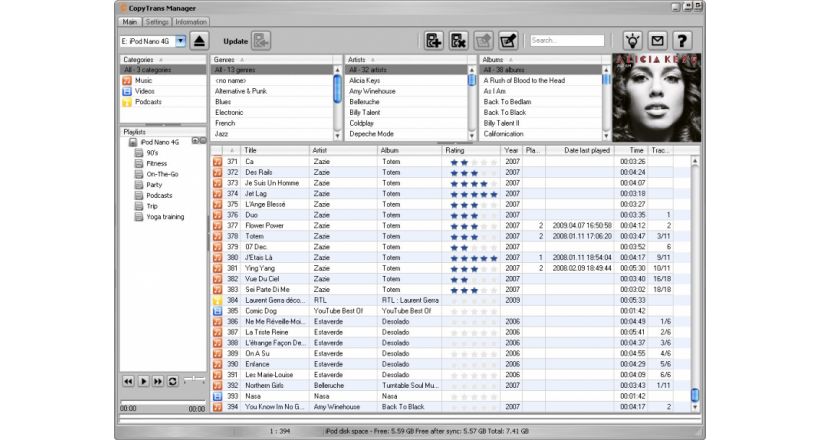The image size is (820, 440).
Task: Click the add playlist plus icon
Action: (x=195, y=141)
